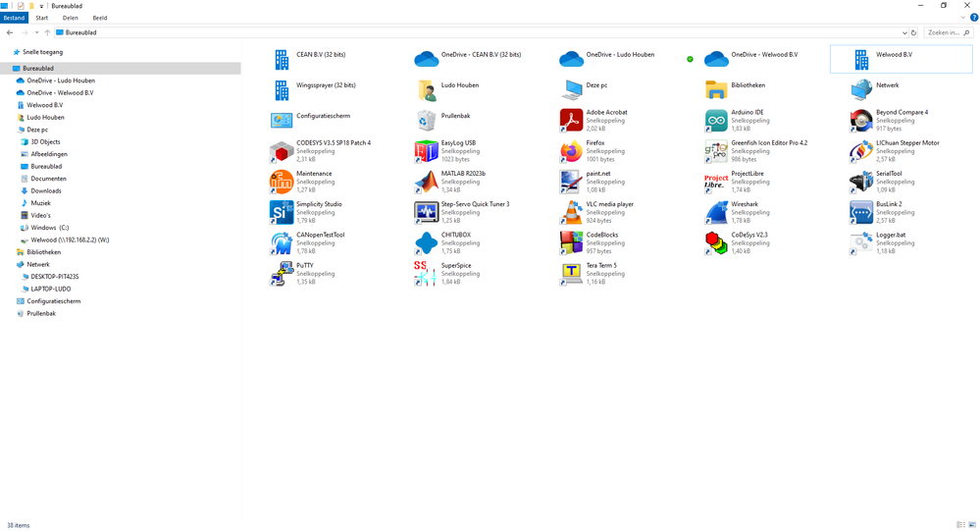Select the BusLink 2 shortcut icon
980x531 pixels.
pyautogui.click(x=861, y=212)
